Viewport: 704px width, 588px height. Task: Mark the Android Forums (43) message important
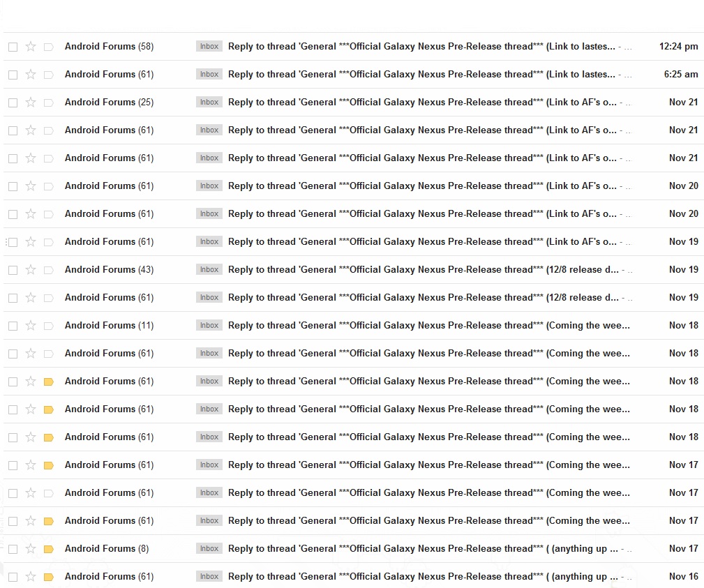tap(48, 270)
